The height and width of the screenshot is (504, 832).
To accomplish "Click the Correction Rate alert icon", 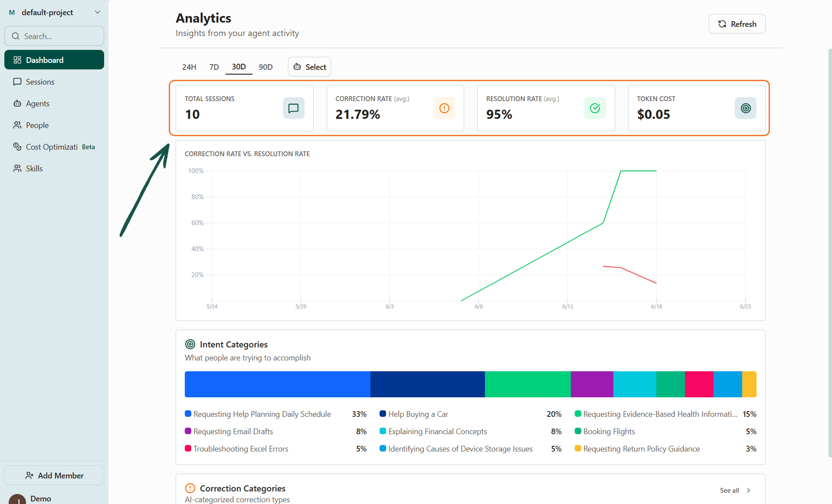I will [444, 108].
